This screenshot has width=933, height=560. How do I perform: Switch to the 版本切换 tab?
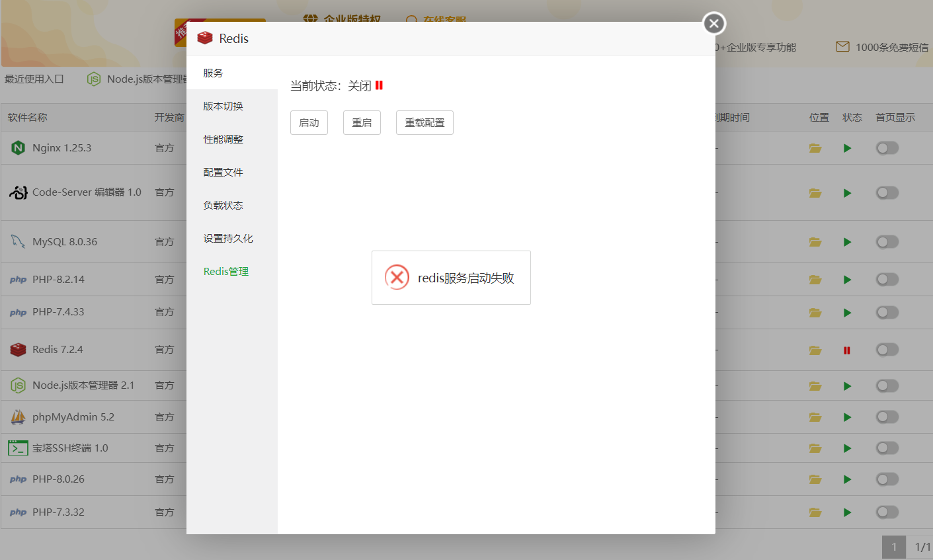[x=232, y=106]
